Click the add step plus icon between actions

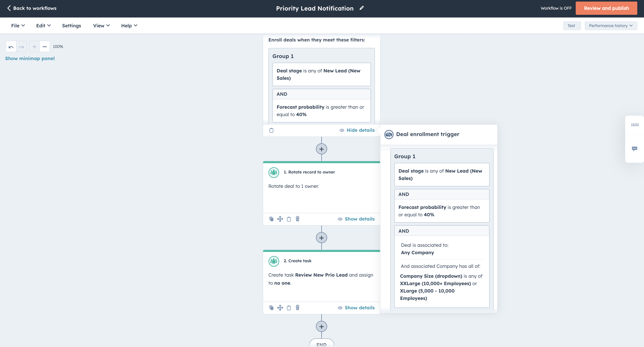(x=321, y=238)
